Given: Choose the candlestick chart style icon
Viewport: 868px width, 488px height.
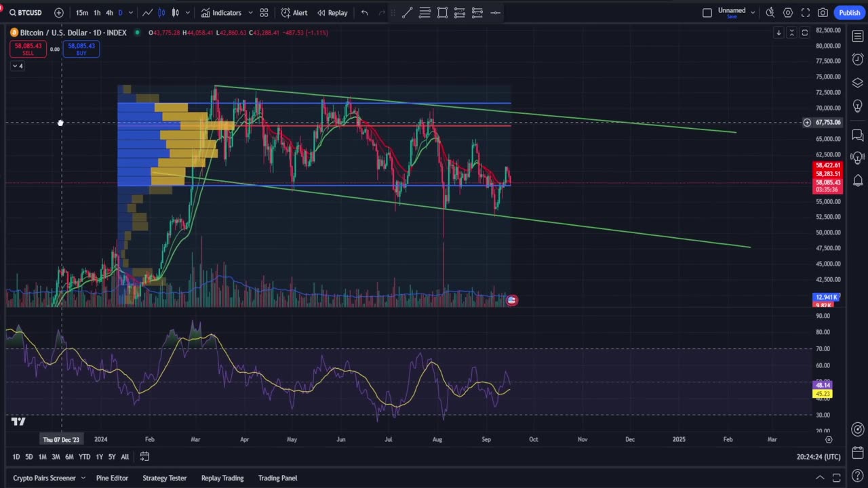Looking at the screenshot, I should pos(176,13).
